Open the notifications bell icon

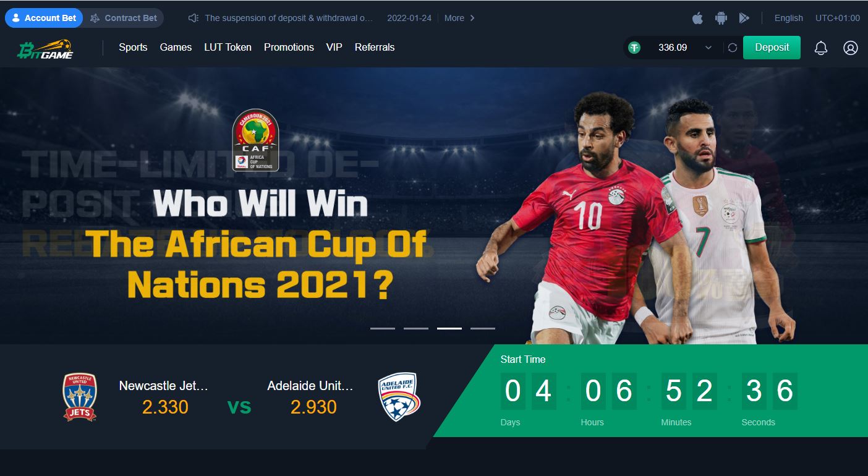(821, 48)
